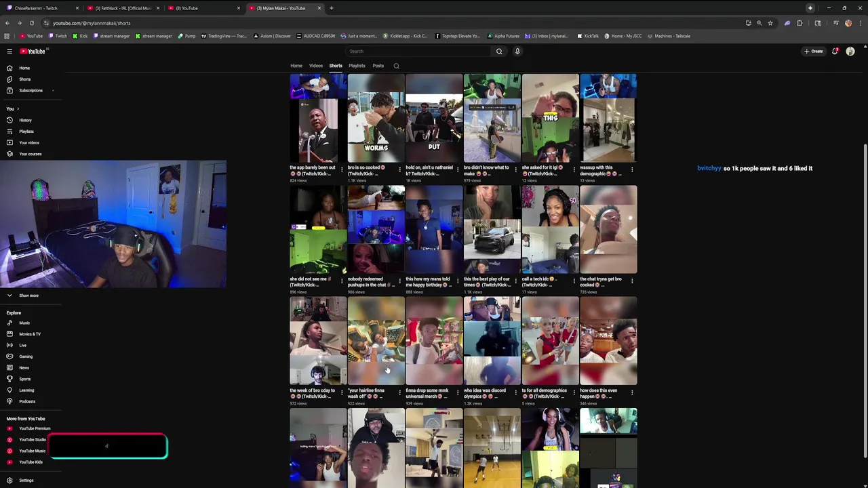Play the 'finna drop some mmk universal merch' short
This screenshot has height=488, width=868.
(x=434, y=341)
